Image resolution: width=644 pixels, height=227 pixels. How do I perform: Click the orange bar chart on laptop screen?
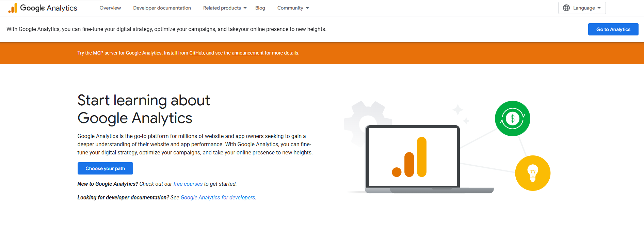point(410,158)
